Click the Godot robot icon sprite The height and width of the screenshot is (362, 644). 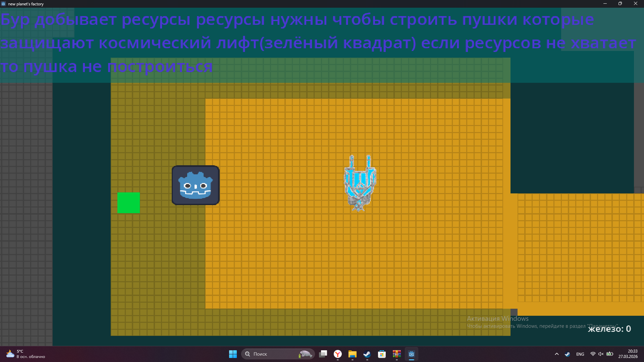point(196,185)
